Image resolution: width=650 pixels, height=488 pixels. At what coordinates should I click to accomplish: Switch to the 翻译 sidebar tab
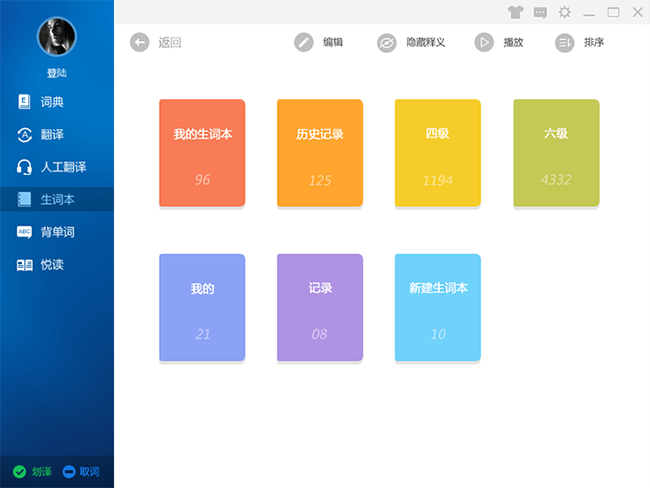[52, 135]
